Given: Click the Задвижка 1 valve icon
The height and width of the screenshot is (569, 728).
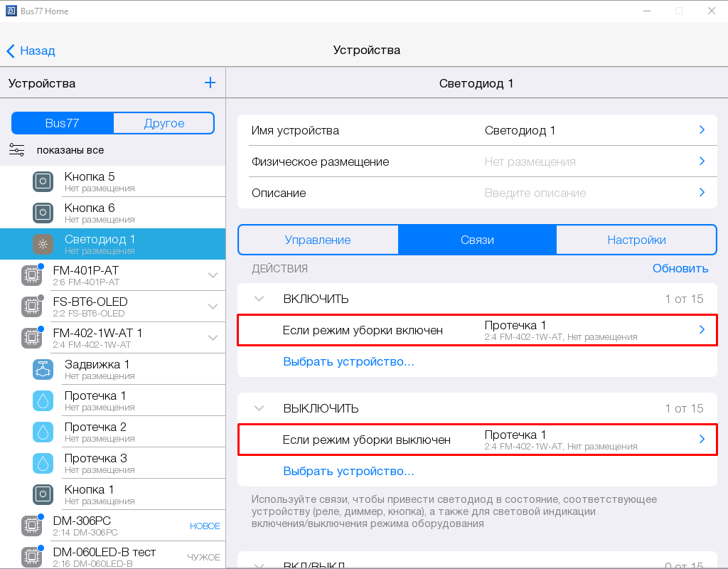Looking at the screenshot, I should (x=43, y=369).
